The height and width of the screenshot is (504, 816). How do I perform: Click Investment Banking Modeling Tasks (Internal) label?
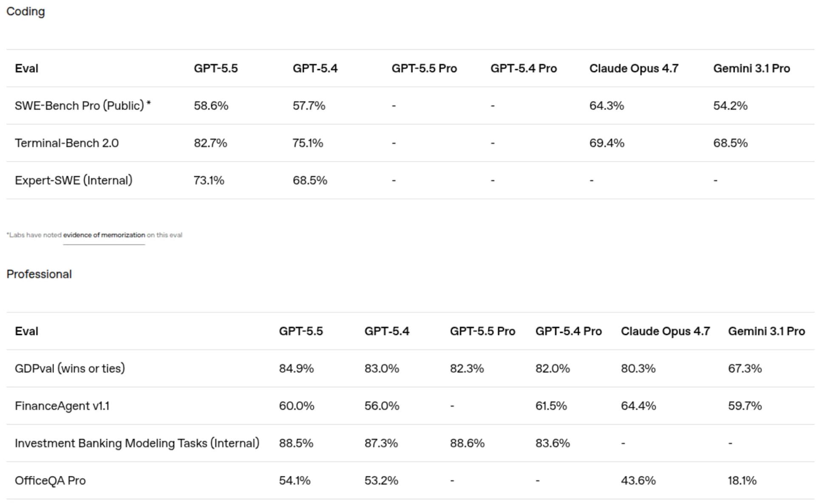[137, 443]
